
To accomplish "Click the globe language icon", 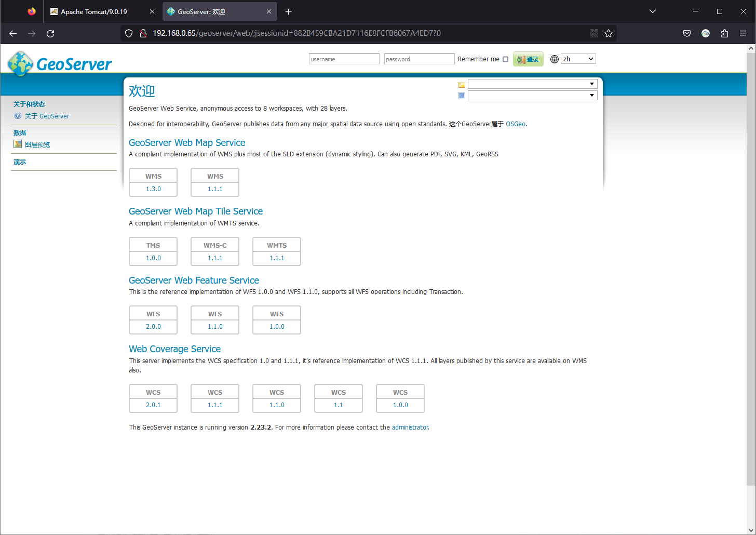I will (x=555, y=59).
